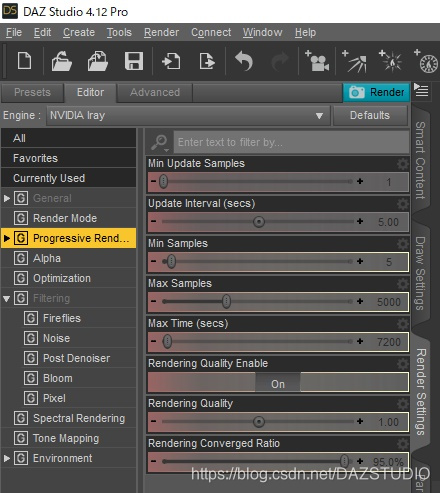440x493 pixels.
Task: Select the Spectral Rendering group
Action: click(x=68, y=418)
